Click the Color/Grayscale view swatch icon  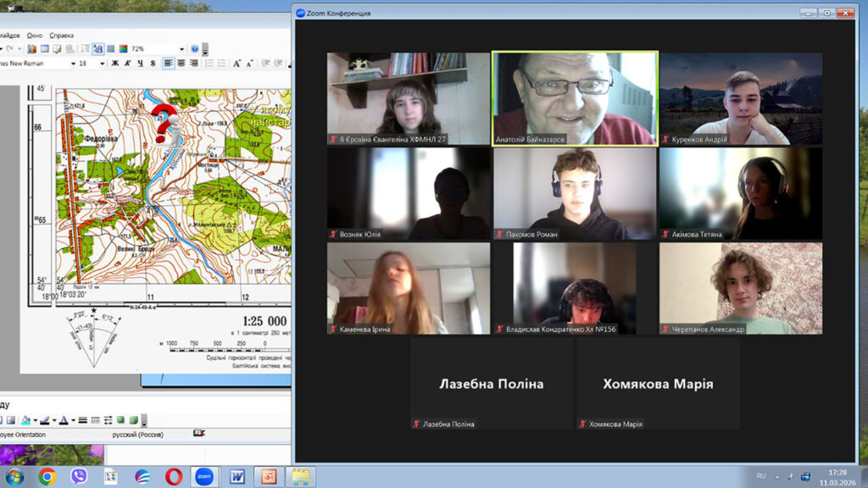click(x=123, y=49)
